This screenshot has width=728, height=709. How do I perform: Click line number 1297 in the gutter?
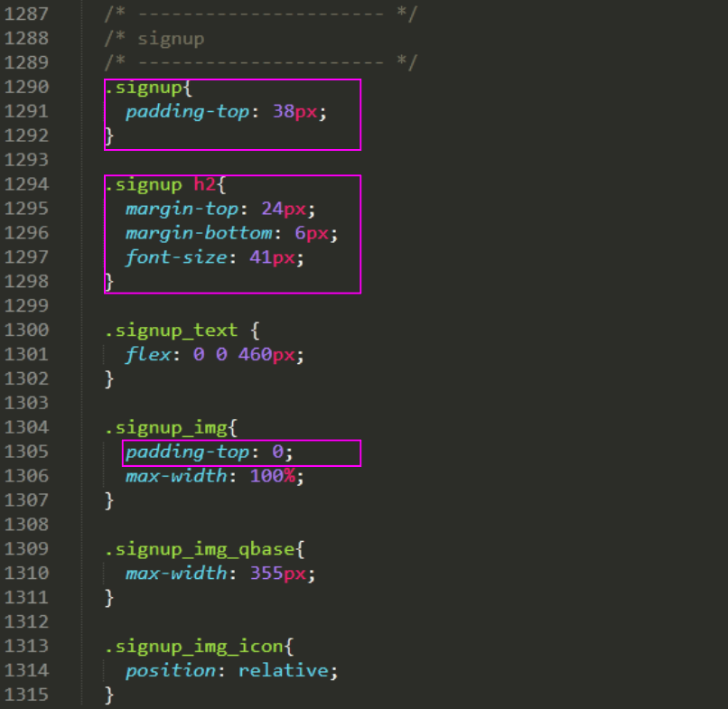pyautogui.click(x=26, y=257)
